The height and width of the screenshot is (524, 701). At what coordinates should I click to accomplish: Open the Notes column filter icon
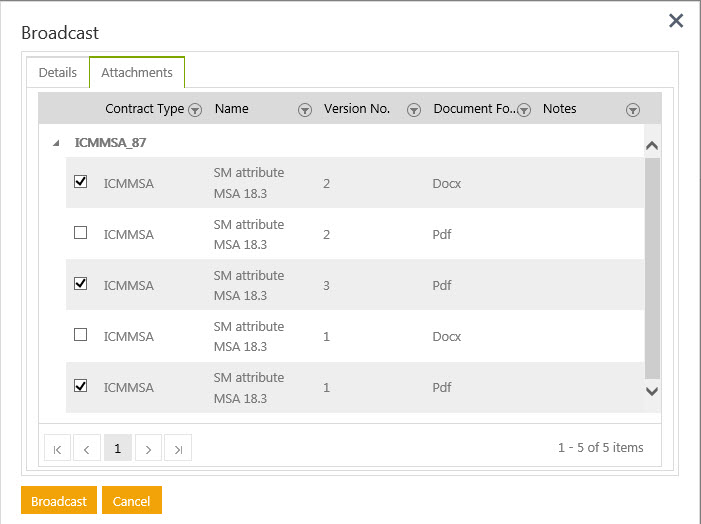(632, 110)
